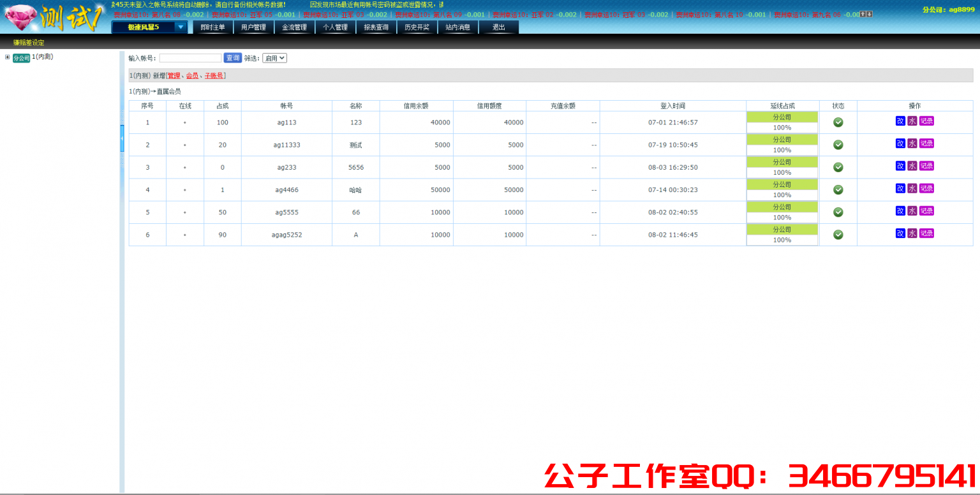Screen dimensions: 980x495
Task: Toggle the green status check for ag5555
Action: [838, 212]
